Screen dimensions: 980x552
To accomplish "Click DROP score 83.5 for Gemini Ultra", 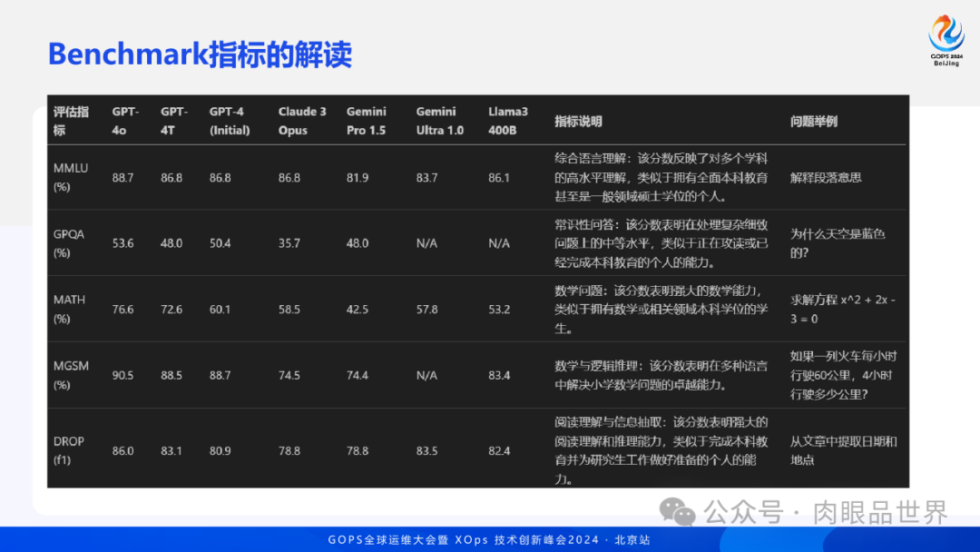I will (x=426, y=450).
